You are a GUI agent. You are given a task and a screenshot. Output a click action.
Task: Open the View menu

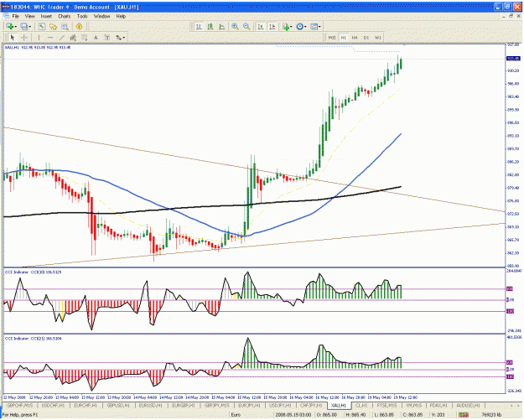pos(29,16)
